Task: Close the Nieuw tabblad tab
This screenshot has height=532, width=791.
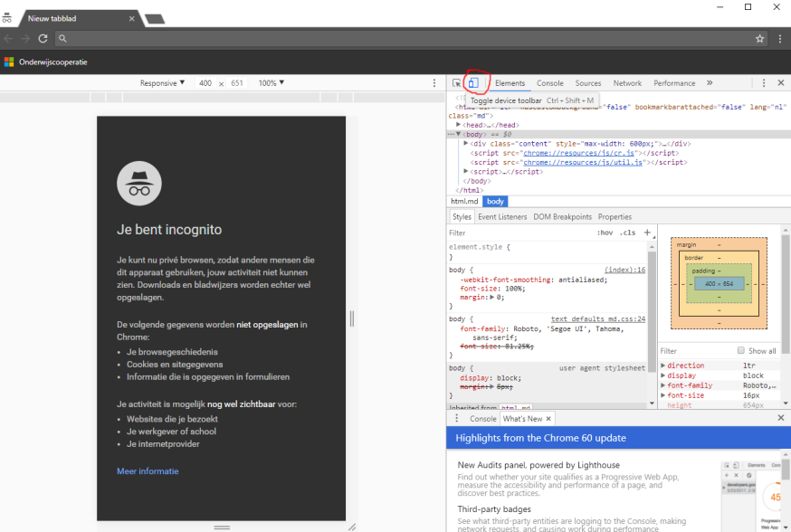Action: 131,19
